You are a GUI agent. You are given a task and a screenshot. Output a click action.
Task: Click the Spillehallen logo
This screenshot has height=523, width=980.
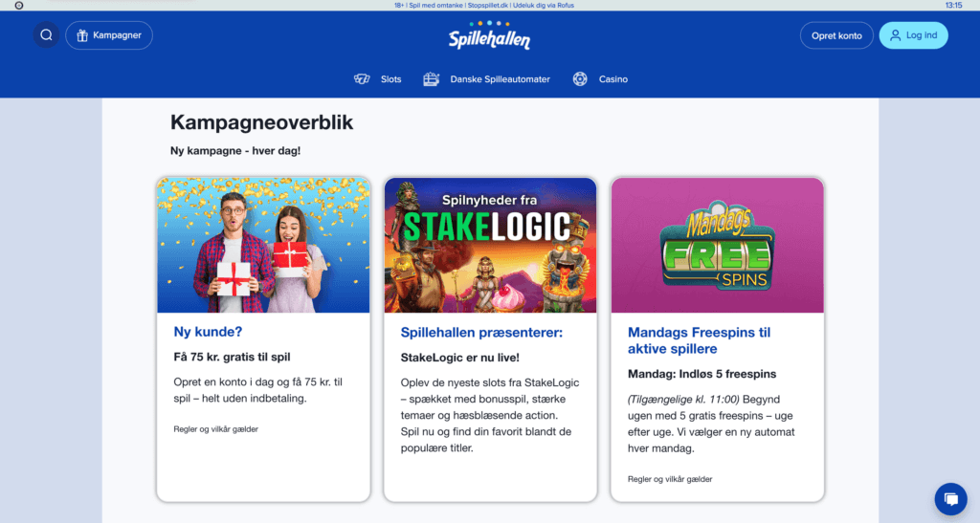[489, 35]
